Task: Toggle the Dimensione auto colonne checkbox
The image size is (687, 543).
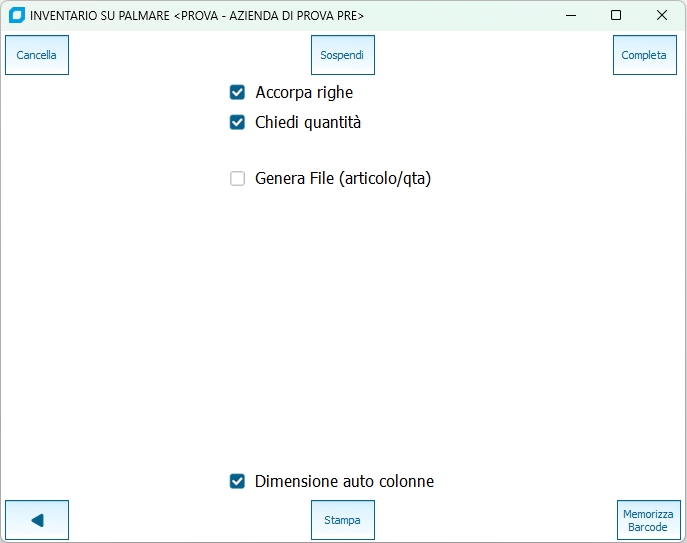Action: click(x=238, y=481)
